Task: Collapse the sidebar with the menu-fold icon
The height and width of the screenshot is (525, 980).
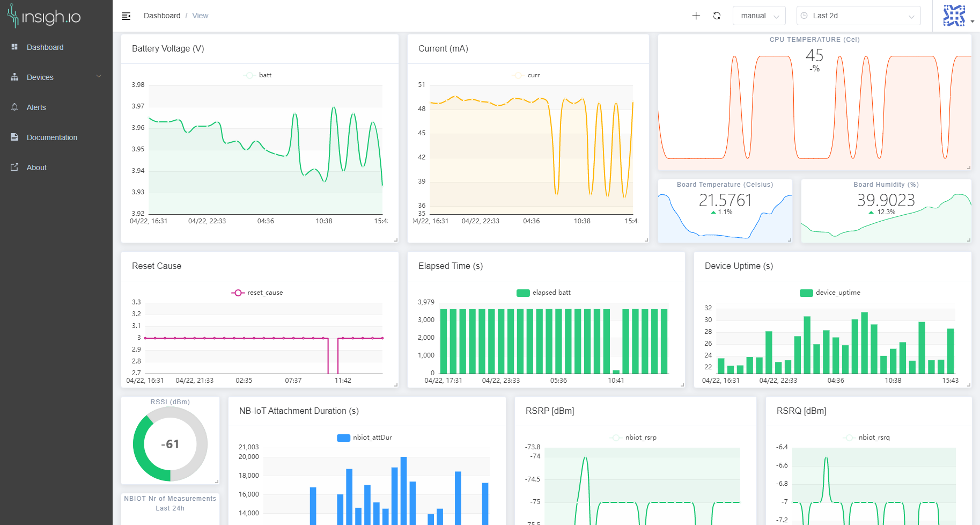Action: 126,16
